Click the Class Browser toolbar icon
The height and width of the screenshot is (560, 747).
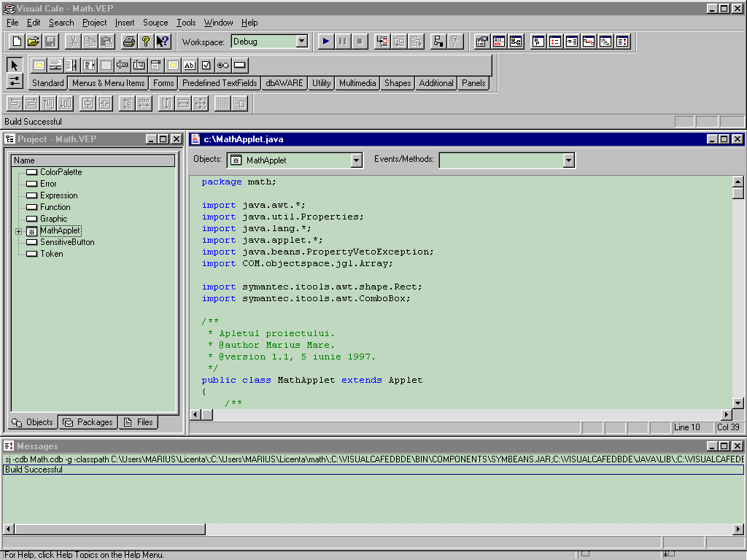click(x=499, y=42)
